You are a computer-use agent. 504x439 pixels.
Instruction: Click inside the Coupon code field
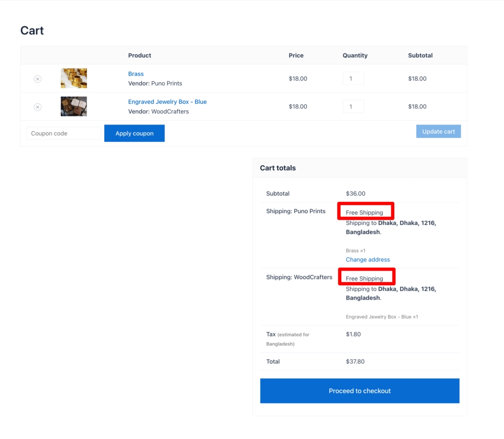pos(63,133)
